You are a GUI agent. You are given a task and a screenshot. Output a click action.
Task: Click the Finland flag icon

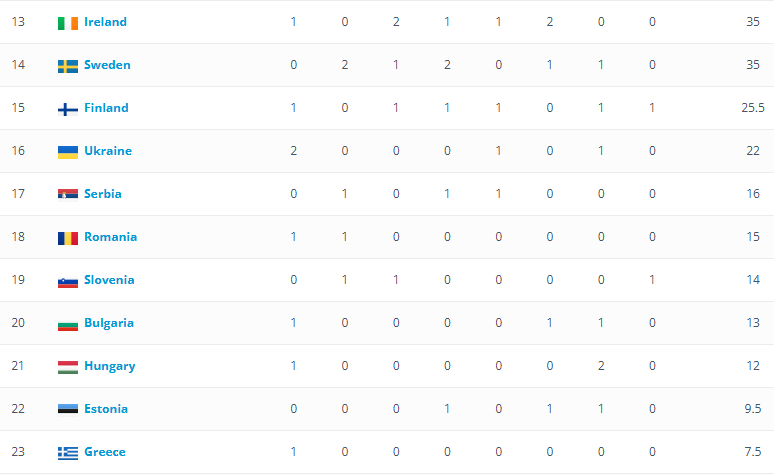click(68, 109)
